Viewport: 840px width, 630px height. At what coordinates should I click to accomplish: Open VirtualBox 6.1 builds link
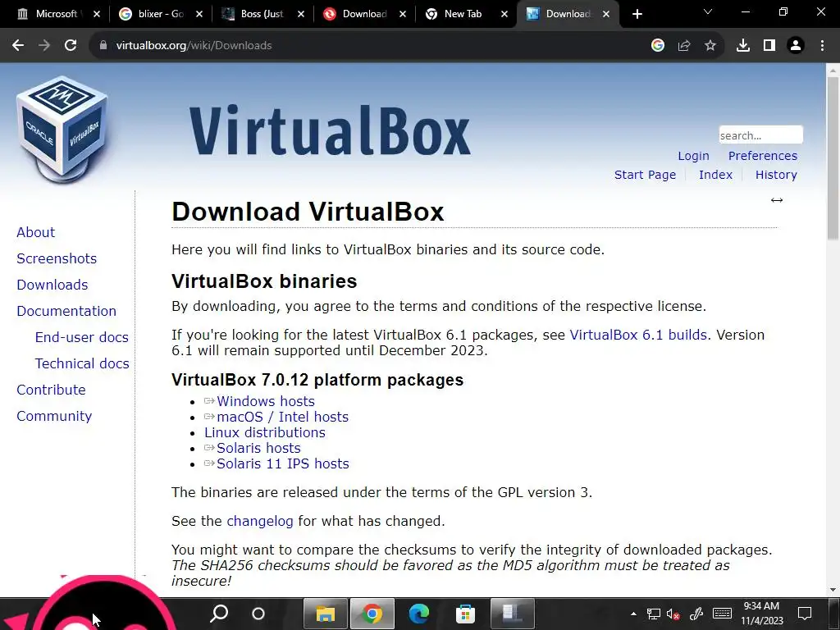pyautogui.click(x=638, y=335)
